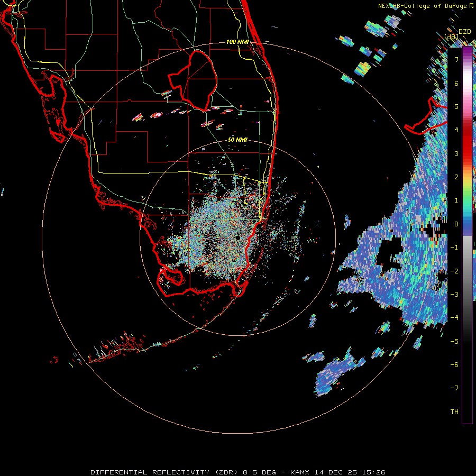
Task: Click the 6 value on color scale
Action: coord(456,83)
